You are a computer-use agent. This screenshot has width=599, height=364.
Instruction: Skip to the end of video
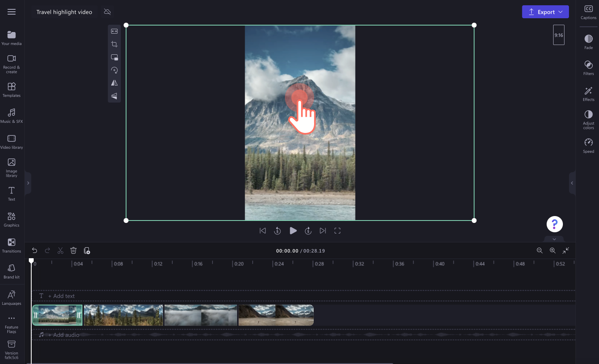tap(323, 231)
